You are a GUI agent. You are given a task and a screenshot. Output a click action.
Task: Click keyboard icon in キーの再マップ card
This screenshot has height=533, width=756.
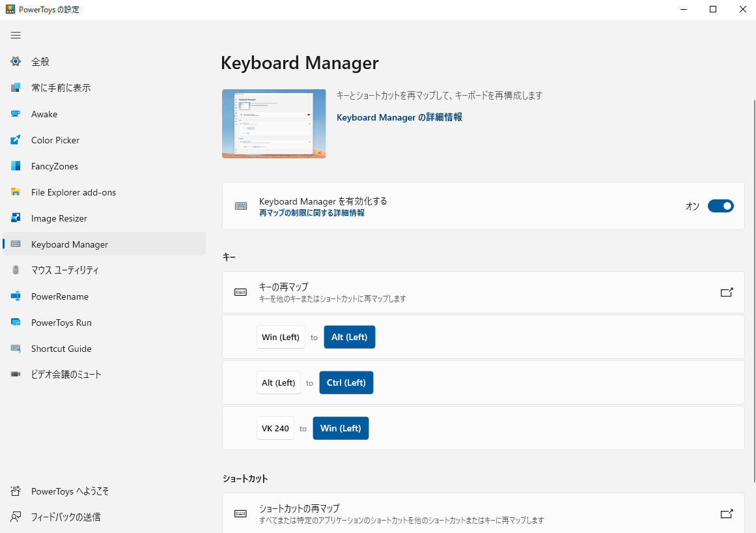click(x=240, y=293)
